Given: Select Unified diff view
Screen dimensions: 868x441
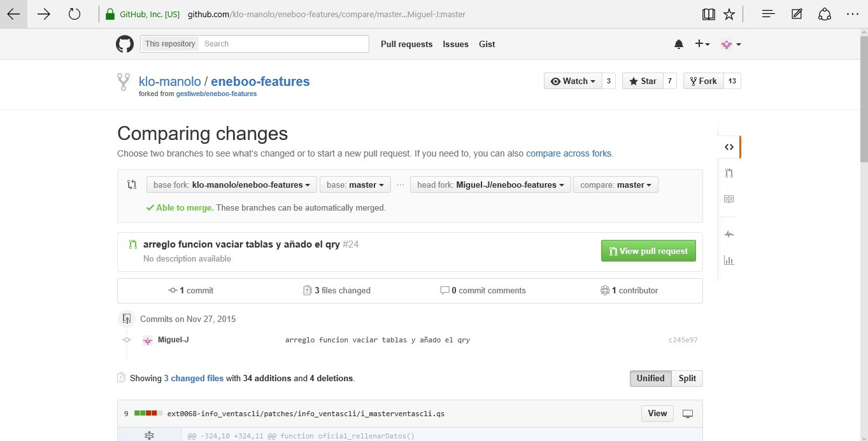Looking at the screenshot, I should point(650,378).
